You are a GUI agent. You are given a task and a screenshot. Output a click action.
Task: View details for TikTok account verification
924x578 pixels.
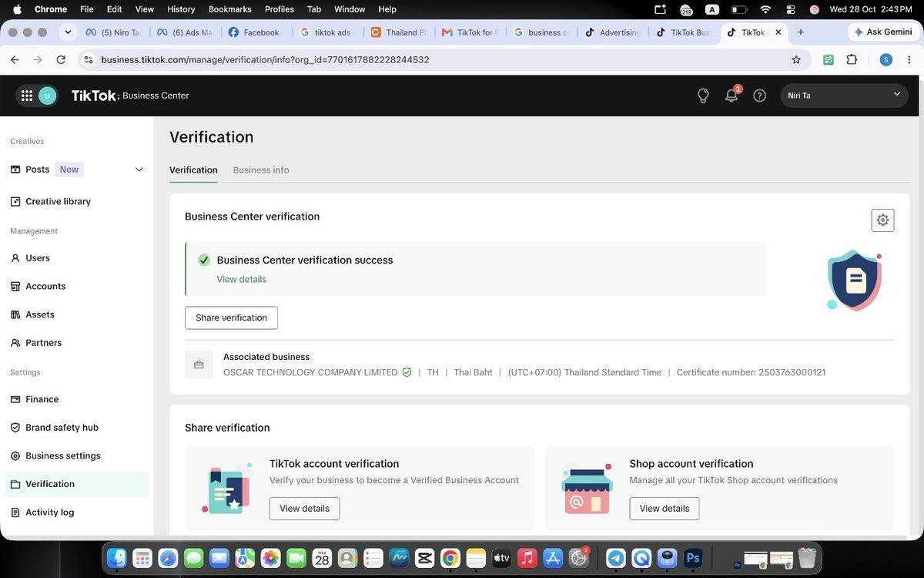tap(304, 509)
